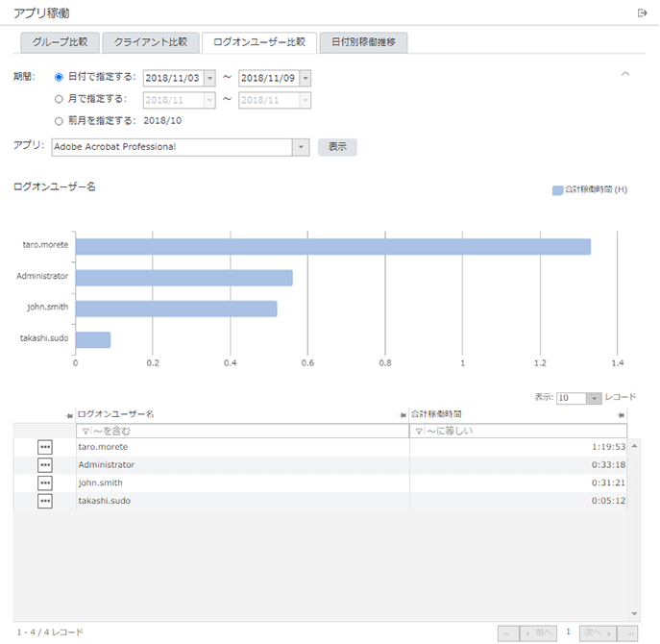The image size is (660, 644).
Task: Open the start date 2018/11/03 dropdown
Action: point(209,78)
